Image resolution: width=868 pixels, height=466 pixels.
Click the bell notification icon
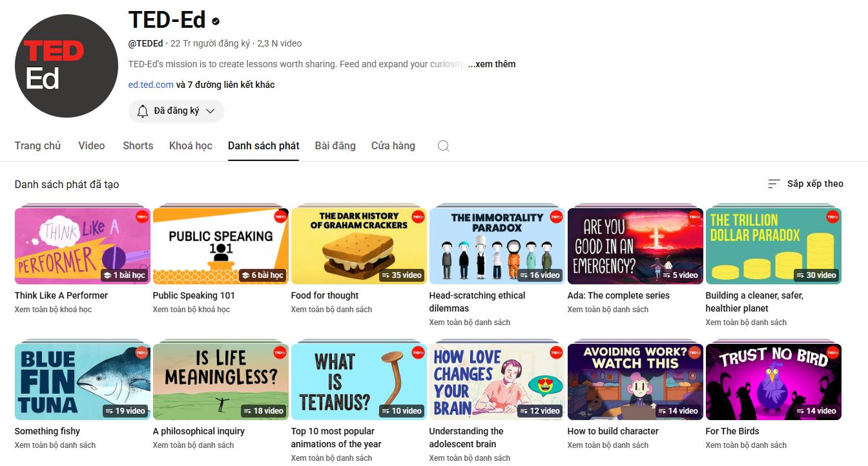click(x=143, y=111)
